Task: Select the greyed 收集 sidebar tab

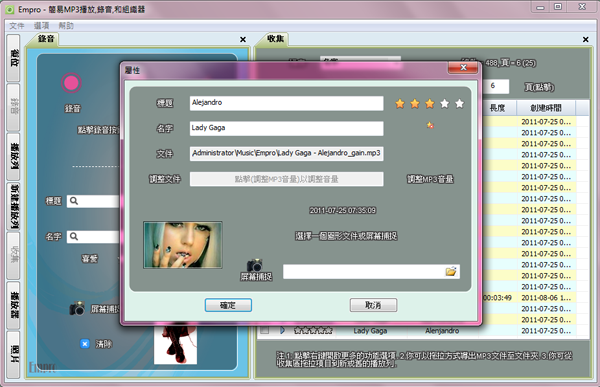Action: pyautogui.click(x=14, y=256)
